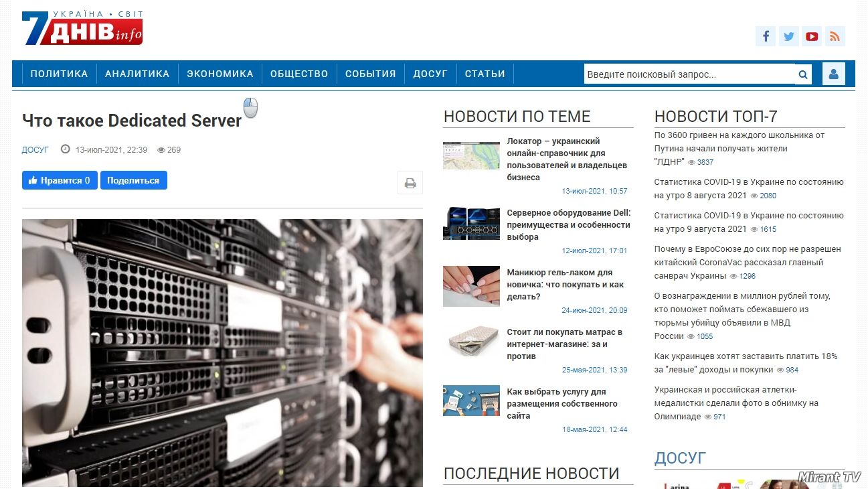Open the user account icon
The height and width of the screenshot is (489, 868).
tap(834, 74)
